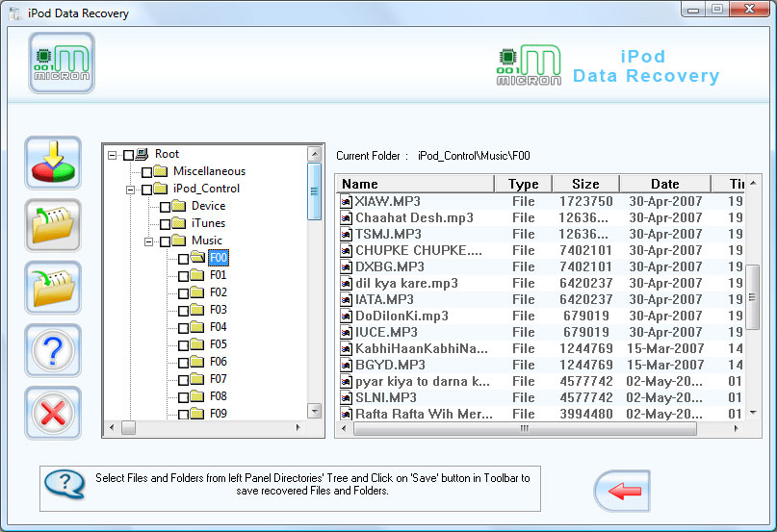Viewport: 777px width, 532px height.
Task: Click the iPod_Control folder icon
Action: pyautogui.click(x=160, y=189)
